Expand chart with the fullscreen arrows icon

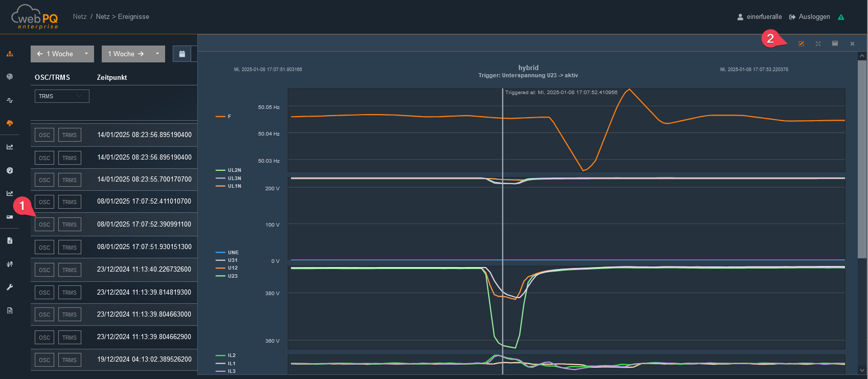pos(818,44)
